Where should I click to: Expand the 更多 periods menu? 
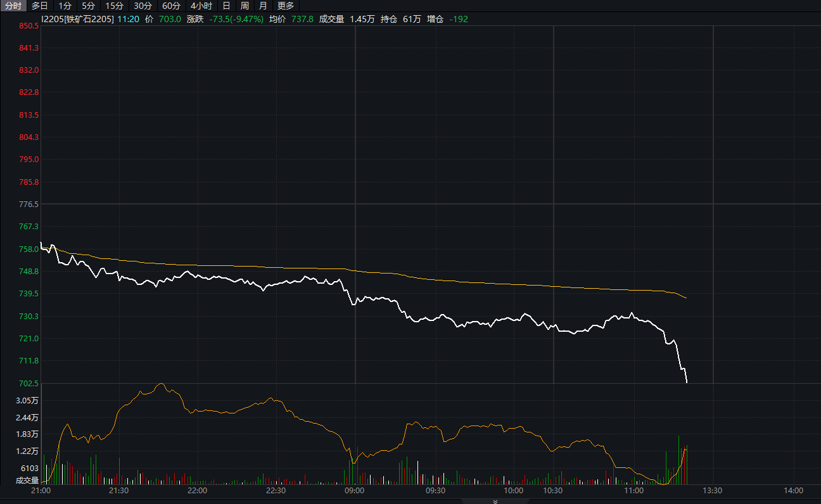click(286, 6)
